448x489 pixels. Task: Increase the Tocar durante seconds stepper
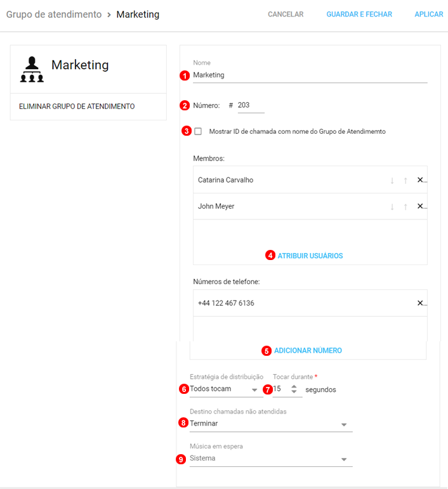[293, 386]
